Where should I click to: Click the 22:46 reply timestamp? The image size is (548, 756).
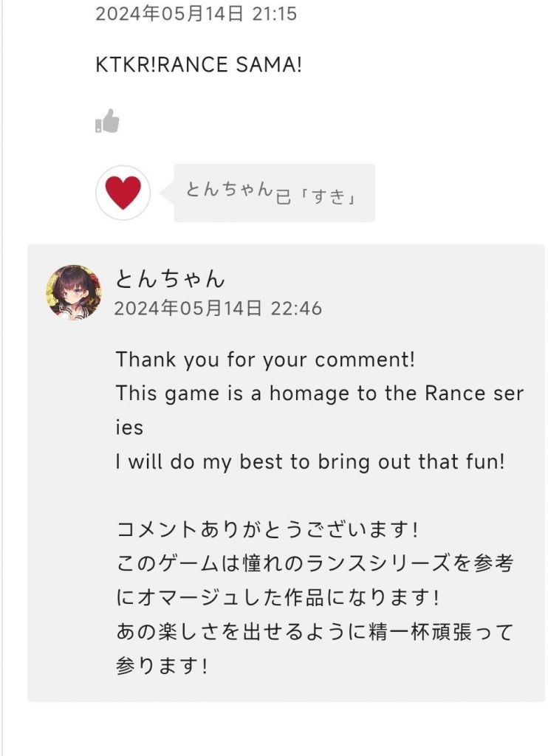(218, 308)
